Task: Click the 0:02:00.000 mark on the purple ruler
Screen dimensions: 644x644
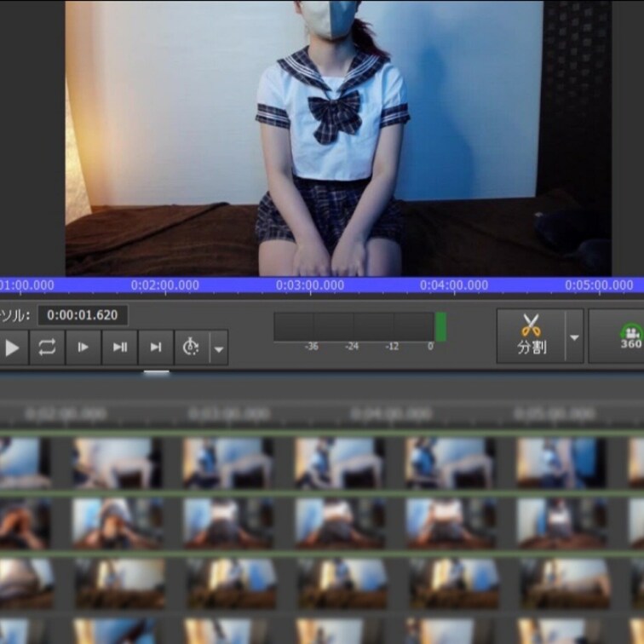Action: (165, 285)
